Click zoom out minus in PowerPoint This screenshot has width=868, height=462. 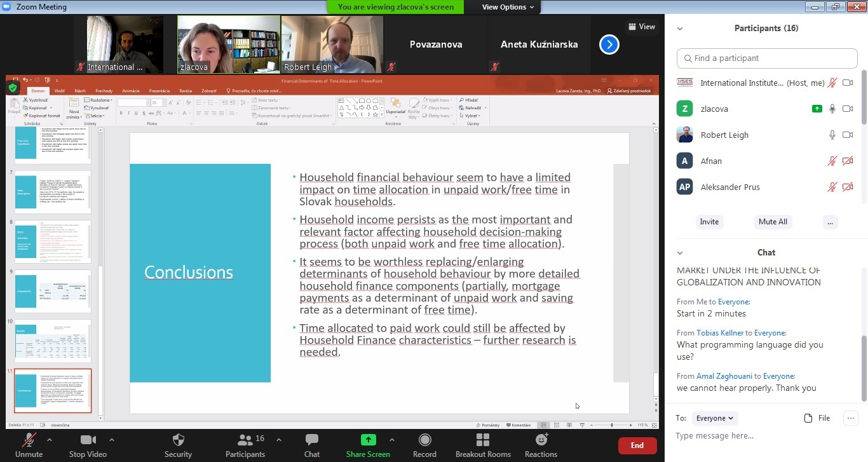[591, 425]
